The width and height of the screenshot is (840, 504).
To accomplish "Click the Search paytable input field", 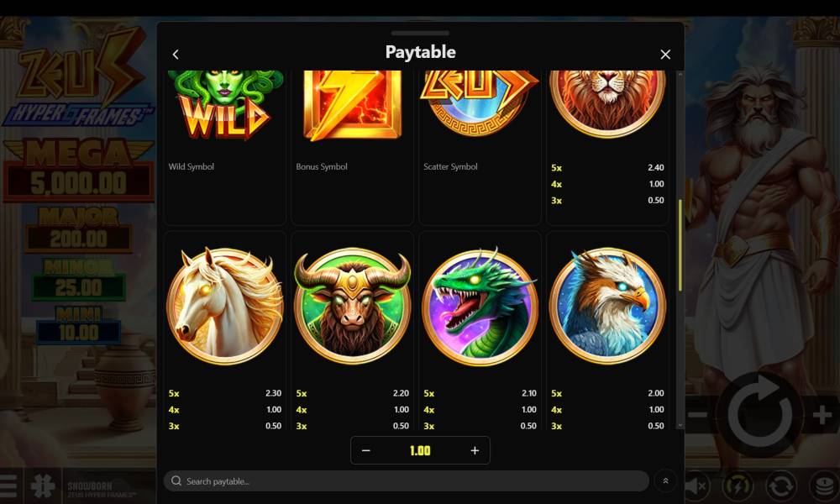I will point(407,481).
